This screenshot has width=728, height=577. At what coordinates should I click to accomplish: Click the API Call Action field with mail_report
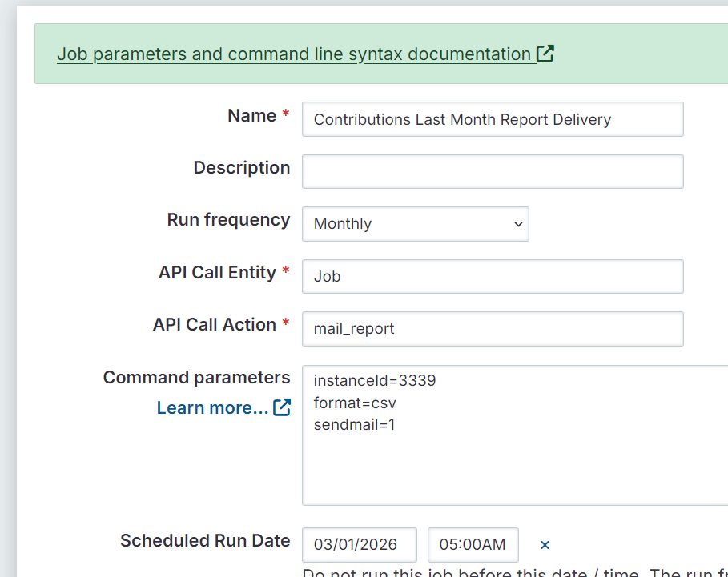492,329
